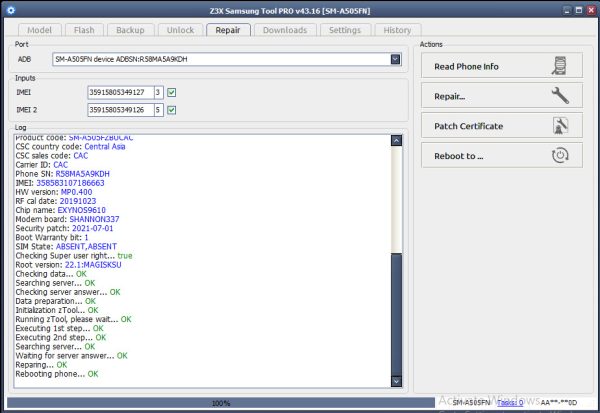This screenshot has height=413, width=600.
Task: Toggle the IMEI checkbox
Action: click(x=171, y=92)
